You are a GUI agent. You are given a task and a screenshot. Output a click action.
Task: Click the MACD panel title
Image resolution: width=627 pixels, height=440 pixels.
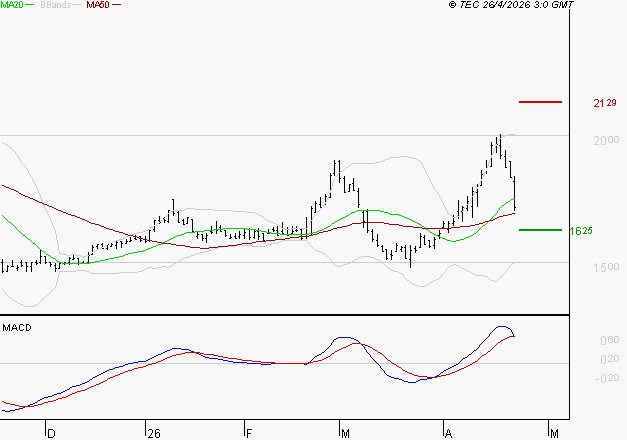point(17,328)
